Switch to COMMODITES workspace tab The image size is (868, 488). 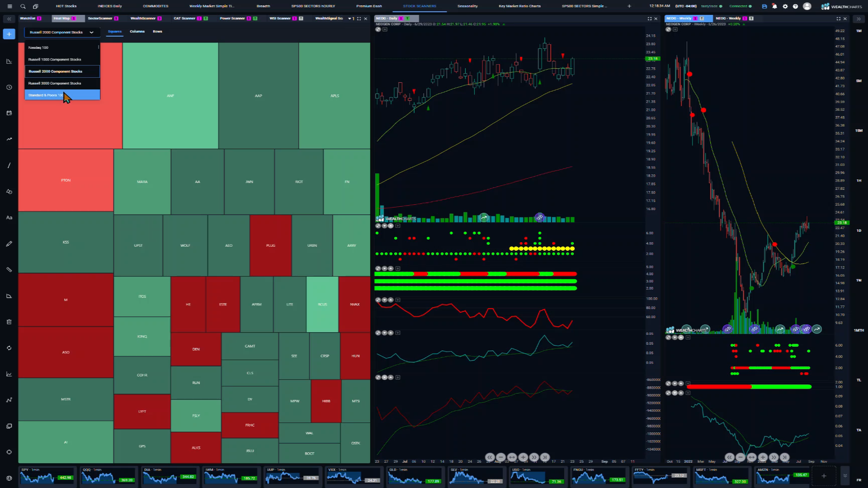tap(156, 6)
